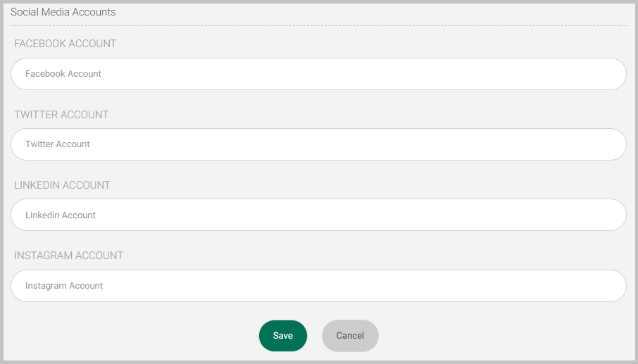Click the green Save button
The image size is (638, 364).
pyautogui.click(x=283, y=336)
